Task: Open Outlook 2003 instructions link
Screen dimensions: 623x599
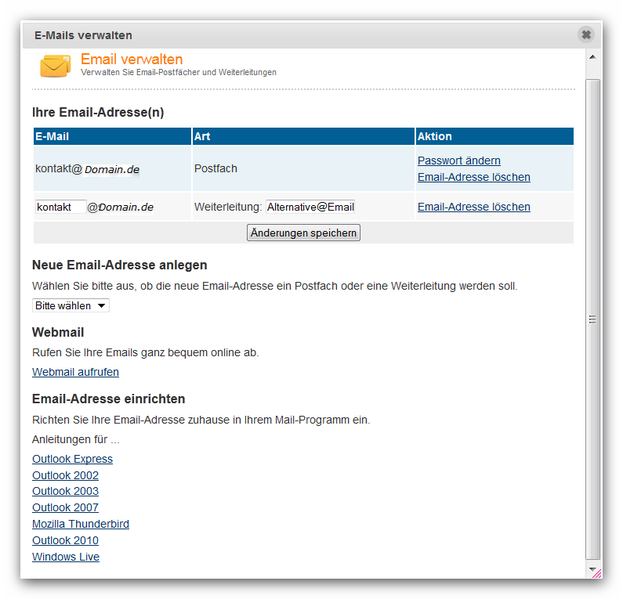Action: click(x=65, y=491)
